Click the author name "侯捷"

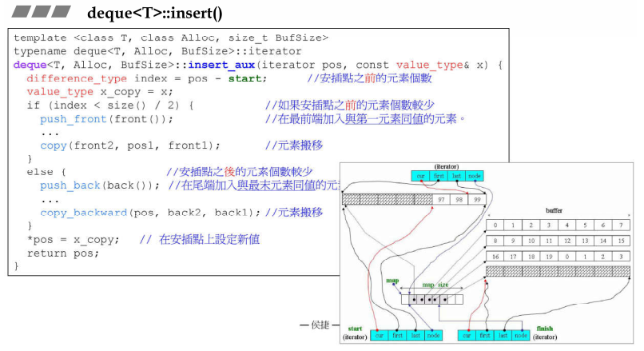320,325
